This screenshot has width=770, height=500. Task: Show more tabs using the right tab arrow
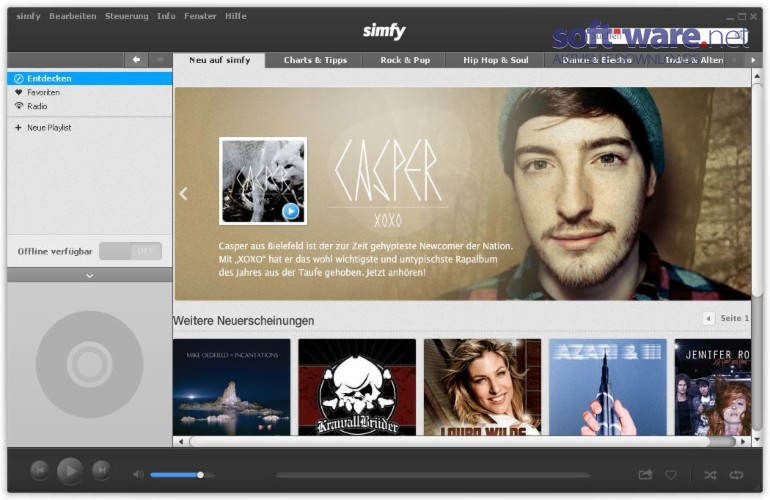tap(753, 60)
